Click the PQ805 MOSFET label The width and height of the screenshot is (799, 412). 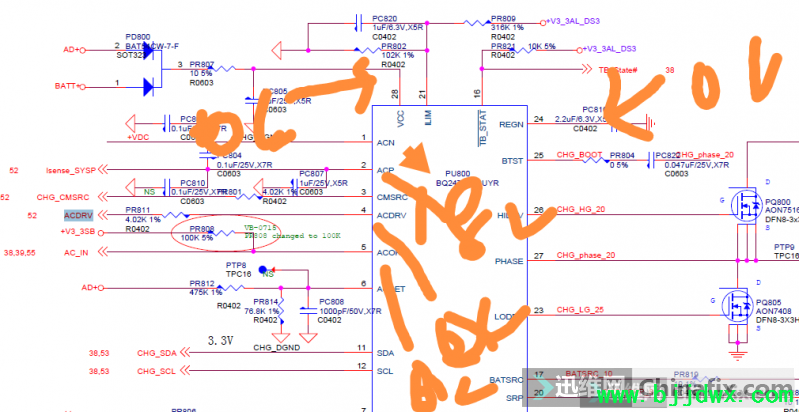(769, 301)
